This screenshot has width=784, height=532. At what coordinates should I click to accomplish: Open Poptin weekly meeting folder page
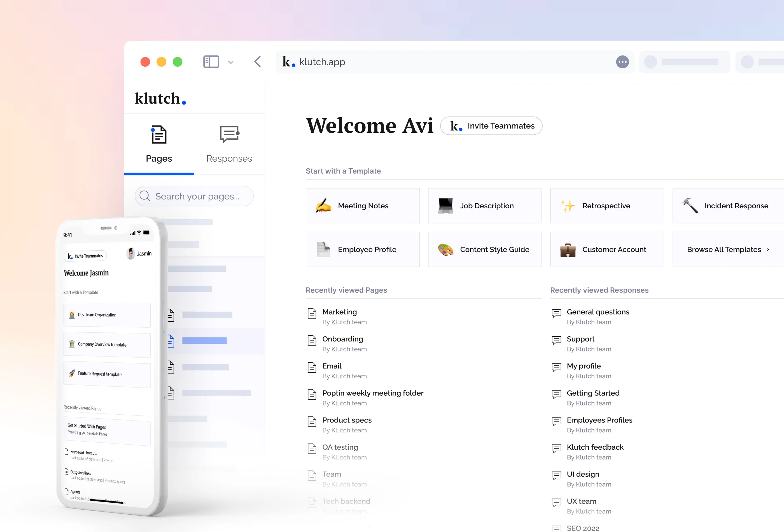click(373, 393)
